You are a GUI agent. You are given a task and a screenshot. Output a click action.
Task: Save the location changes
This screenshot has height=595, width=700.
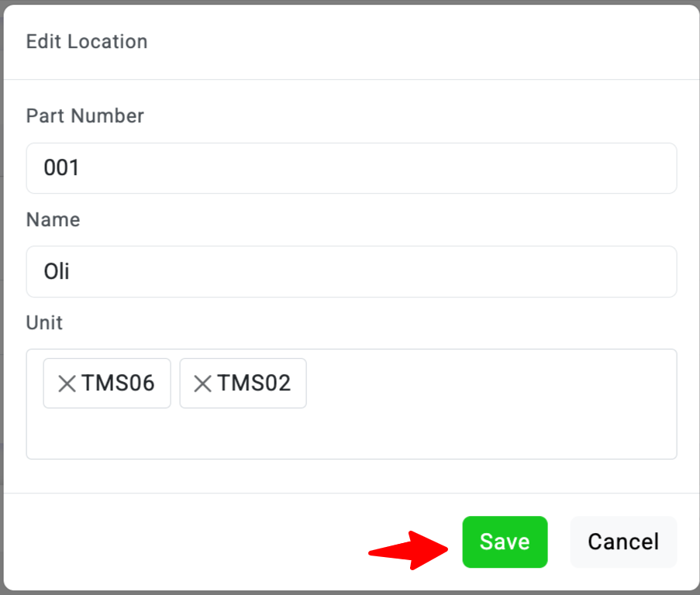505,542
